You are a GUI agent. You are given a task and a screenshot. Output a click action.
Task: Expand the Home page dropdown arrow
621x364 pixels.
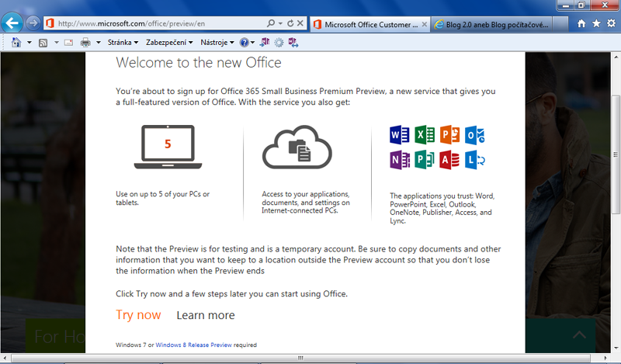click(x=29, y=43)
